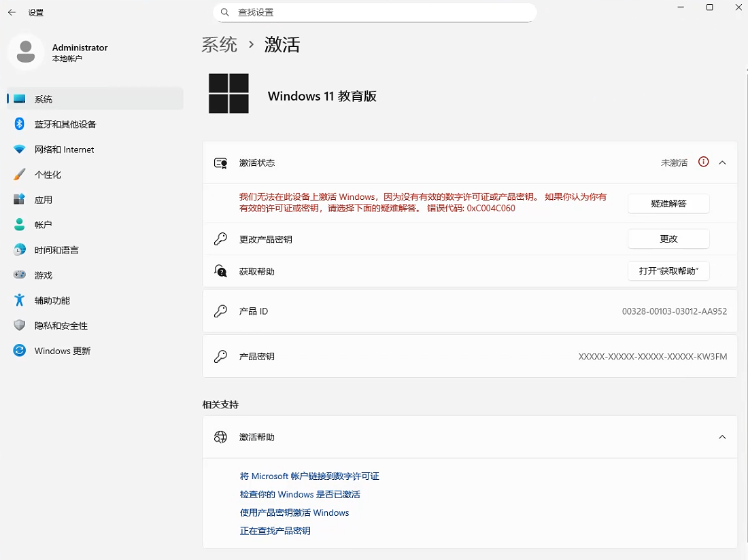The image size is (748, 560).
Task: Collapse the 激活帮助 section chevron
Action: (x=722, y=437)
